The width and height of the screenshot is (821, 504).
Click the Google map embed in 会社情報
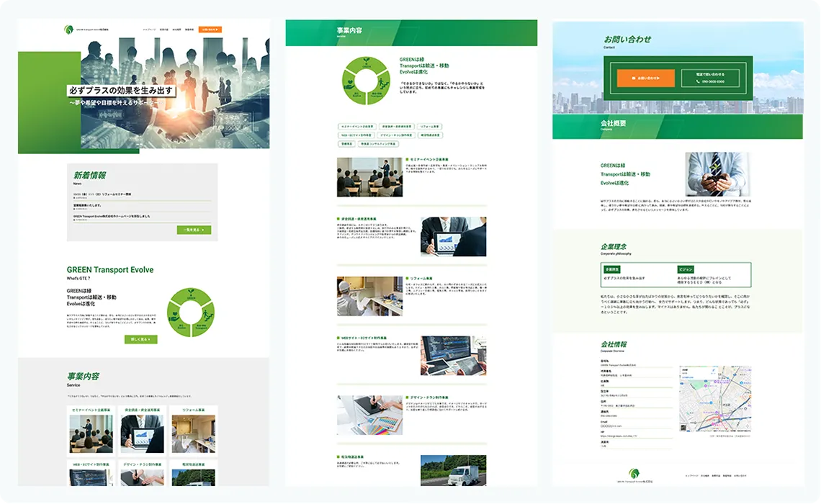(715, 399)
